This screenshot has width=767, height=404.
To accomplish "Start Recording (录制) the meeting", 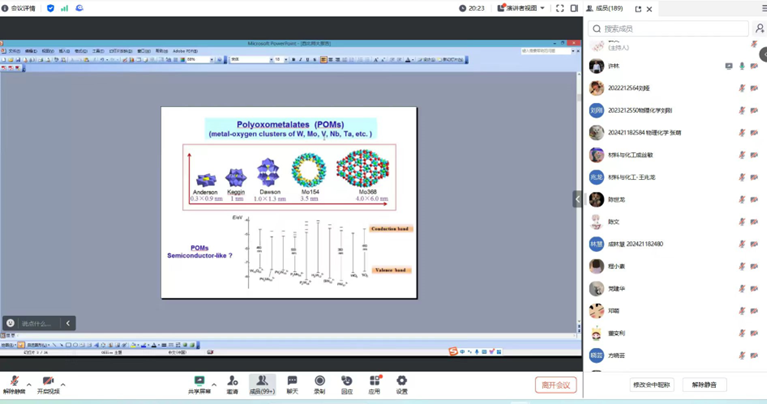I will 320,384.
